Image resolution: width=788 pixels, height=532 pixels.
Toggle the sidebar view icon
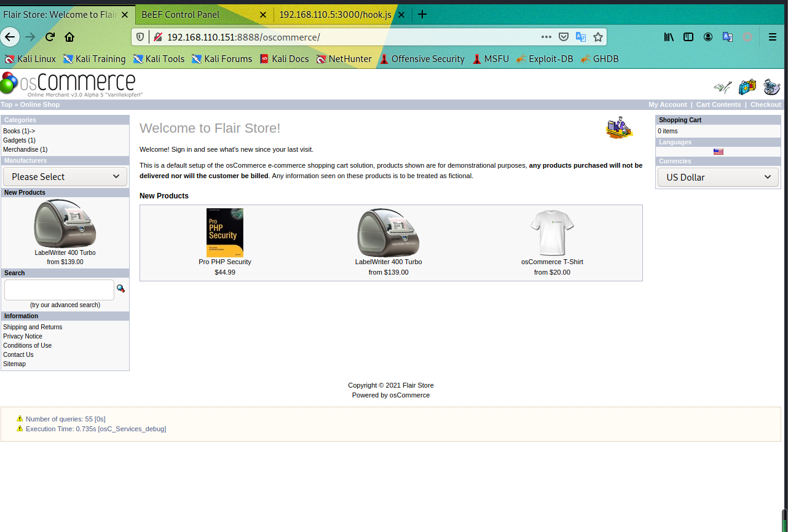[x=688, y=37]
